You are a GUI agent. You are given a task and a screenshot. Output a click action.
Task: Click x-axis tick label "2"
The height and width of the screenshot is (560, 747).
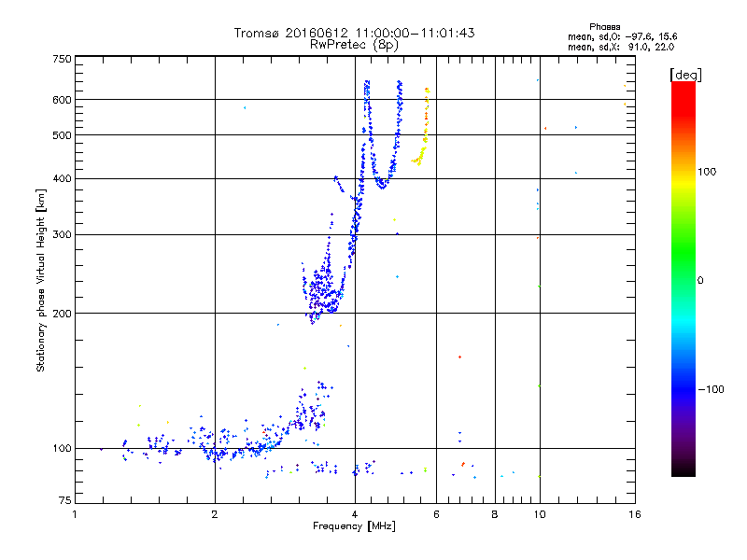click(x=215, y=514)
